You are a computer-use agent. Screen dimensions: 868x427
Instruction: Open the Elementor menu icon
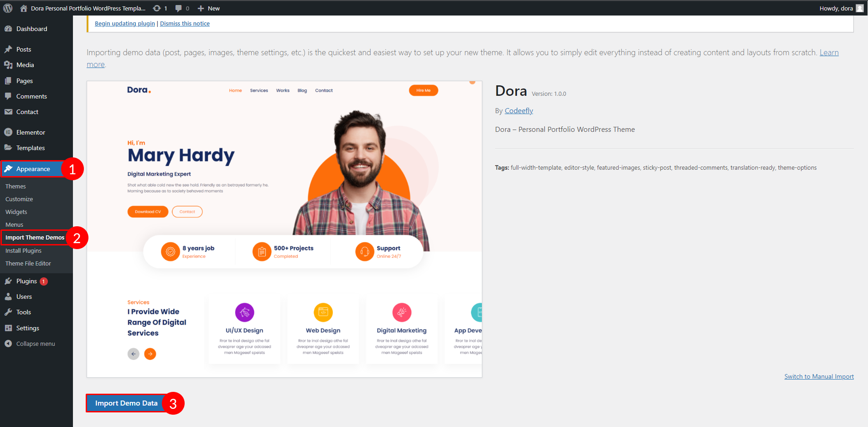pos(8,132)
